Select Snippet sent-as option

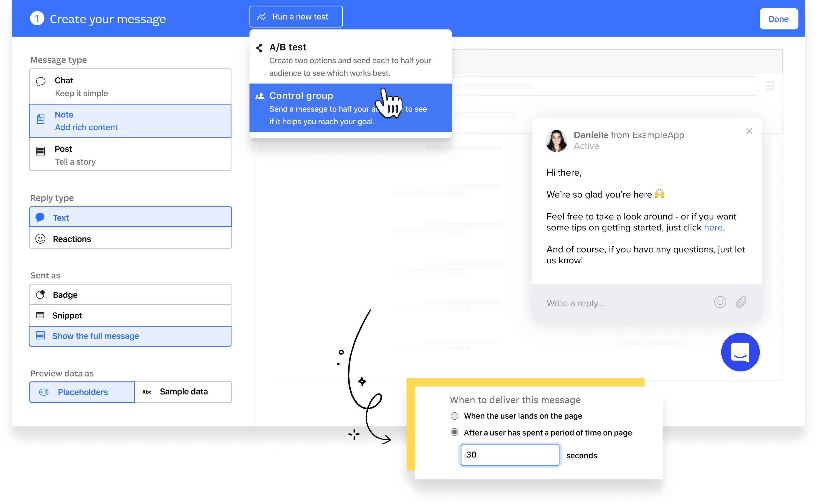[131, 315]
